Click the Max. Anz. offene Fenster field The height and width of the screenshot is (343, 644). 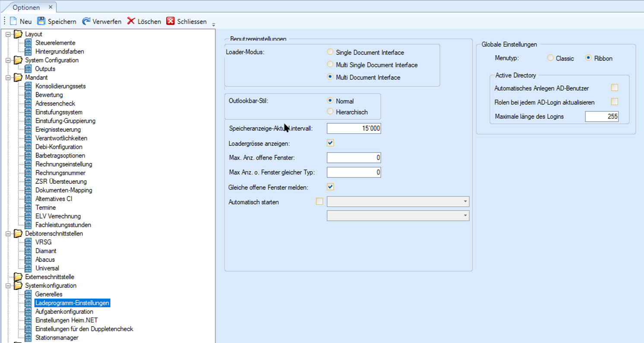(x=354, y=157)
